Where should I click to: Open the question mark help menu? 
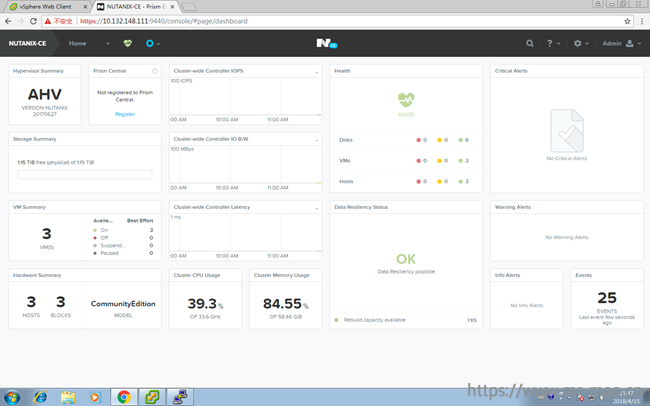(553, 43)
